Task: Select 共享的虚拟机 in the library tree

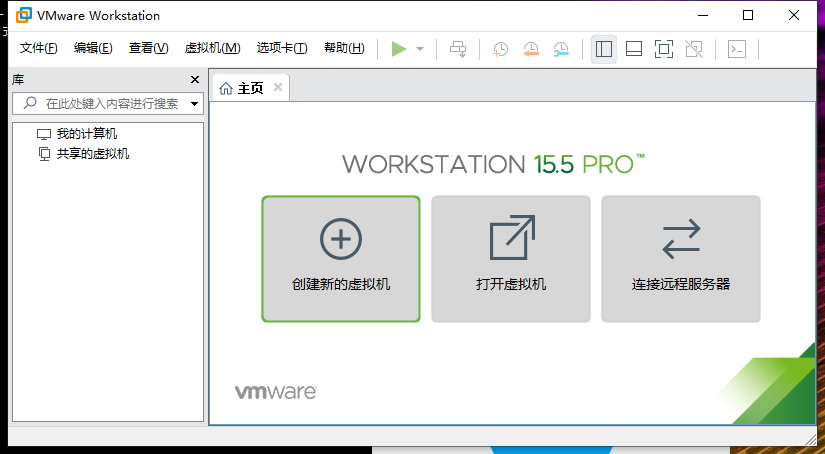Action: pos(83,154)
